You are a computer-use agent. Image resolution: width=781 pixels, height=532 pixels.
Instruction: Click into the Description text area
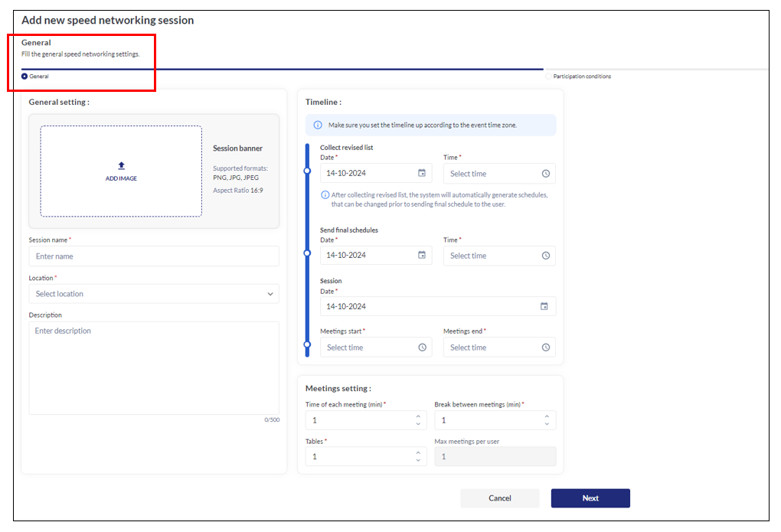(153, 367)
